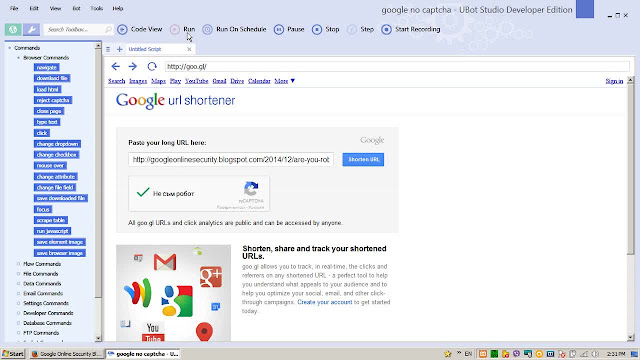640x360 pixels.
Task: Open the Help menu
Action: tap(118, 8)
